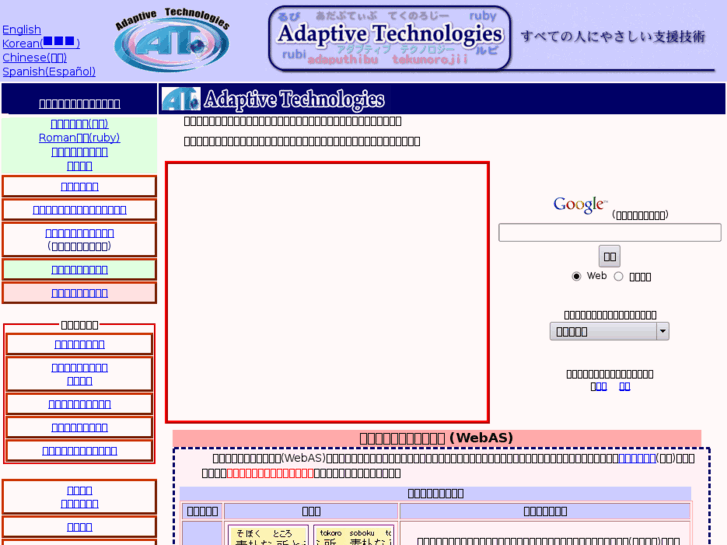Open the dropdown list below the search options

pyautogui.click(x=609, y=332)
